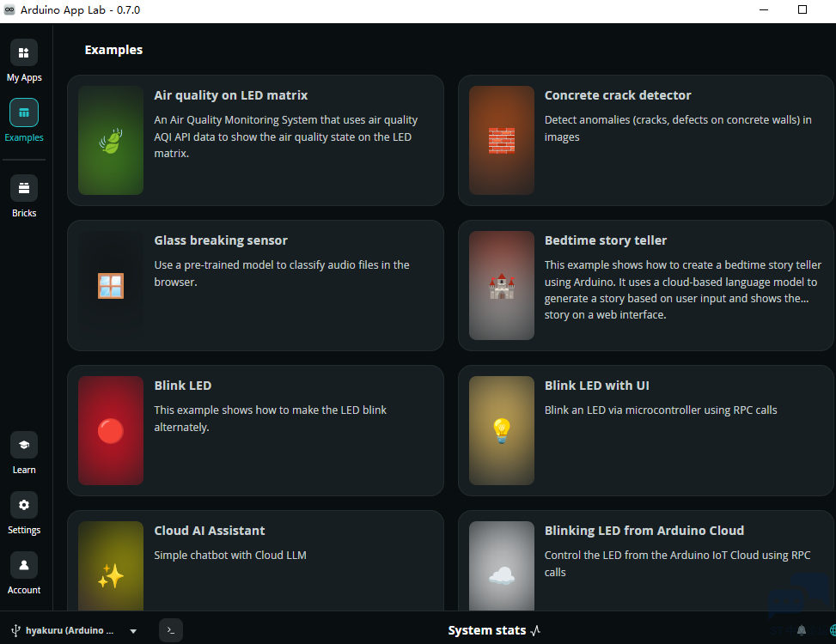Image resolution: width=836 pixels, height=644 pixels.
Task: Open the Bedtime story teller title
Action: [x=606, y=240]
